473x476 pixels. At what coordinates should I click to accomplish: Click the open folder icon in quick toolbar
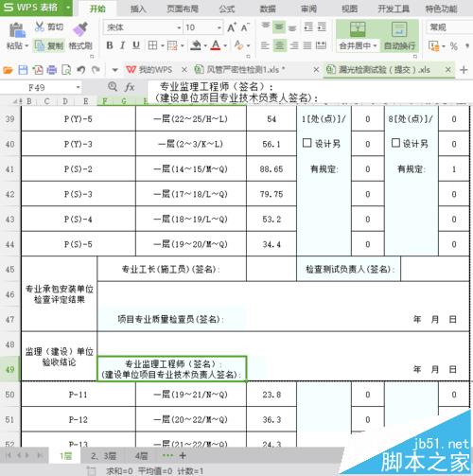coord(8,70)
